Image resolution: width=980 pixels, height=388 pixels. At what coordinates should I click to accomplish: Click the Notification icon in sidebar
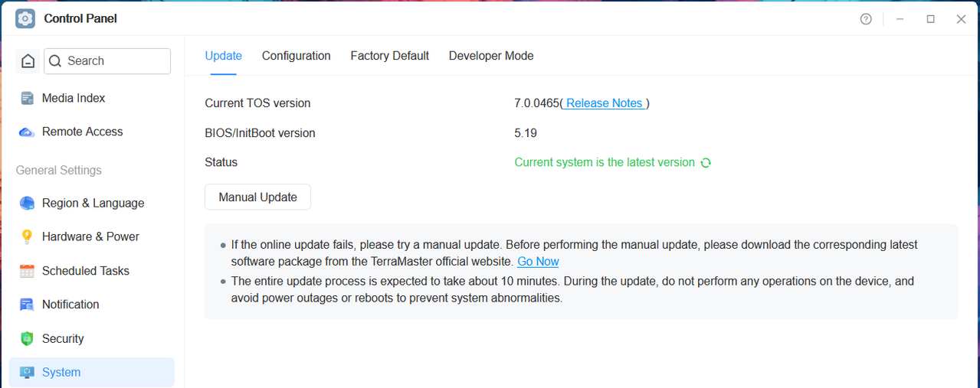coord(27,305)
